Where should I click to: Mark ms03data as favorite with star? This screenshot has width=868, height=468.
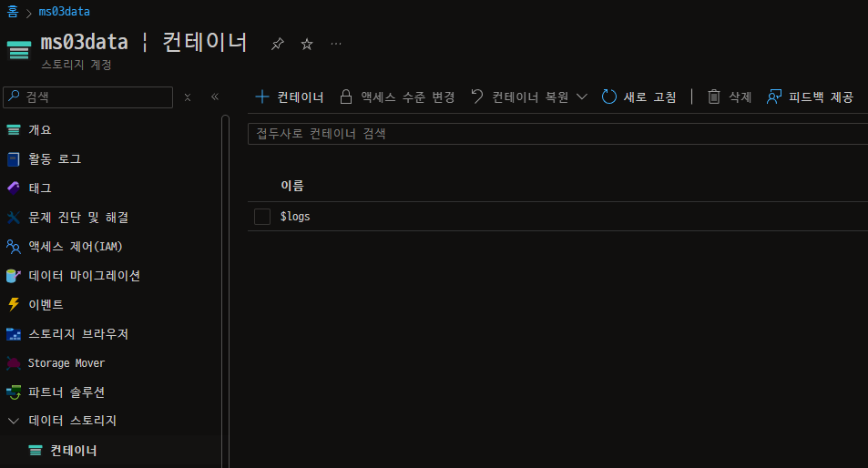point(307,44)
